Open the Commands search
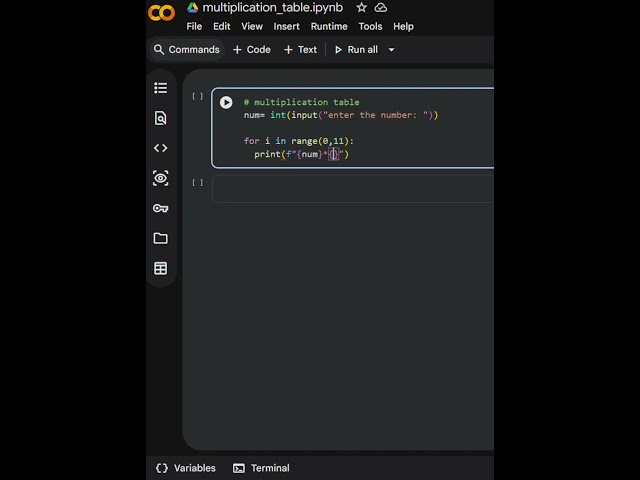The height and width of the screenshot is (480, 640). tap(187, 50)
